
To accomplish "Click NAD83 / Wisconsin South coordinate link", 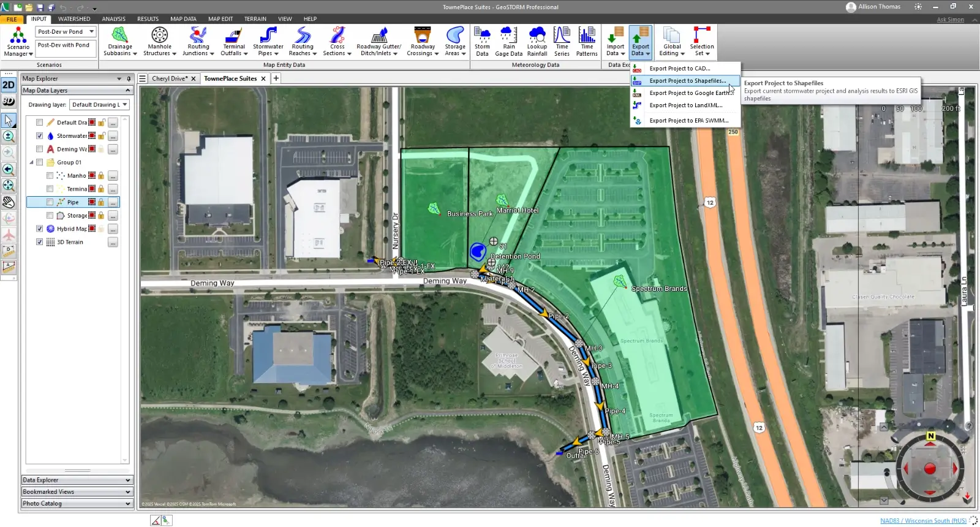I will [x=922, y=521].
